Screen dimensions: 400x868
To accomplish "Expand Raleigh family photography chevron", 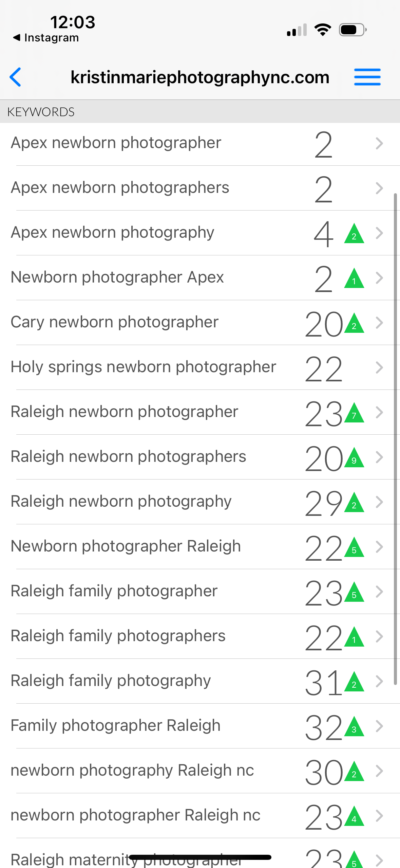I will pos(379,681).
